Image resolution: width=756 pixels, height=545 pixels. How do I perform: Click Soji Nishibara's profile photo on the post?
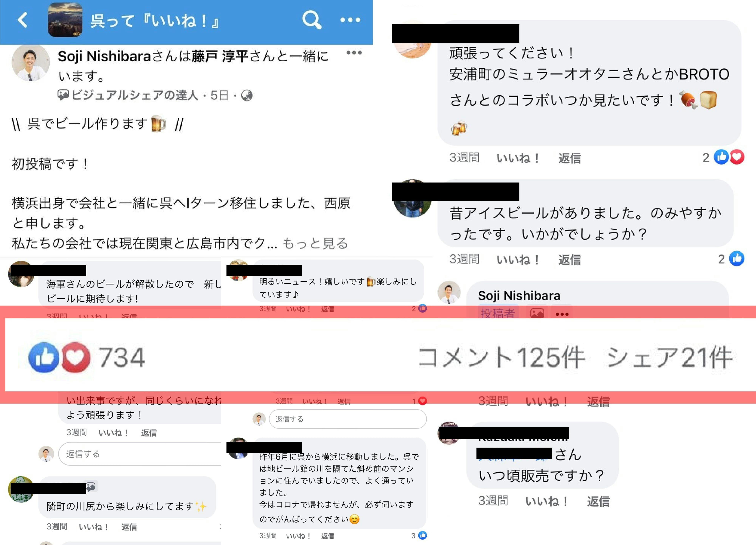pyautogui.click(x=31, y=63)
